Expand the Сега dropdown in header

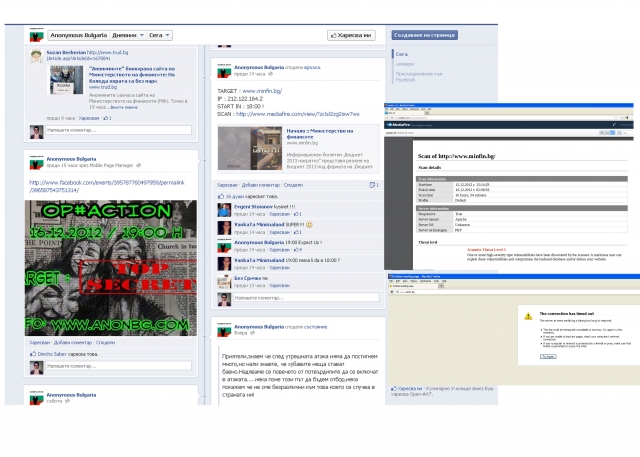click(x=159, y=35)
